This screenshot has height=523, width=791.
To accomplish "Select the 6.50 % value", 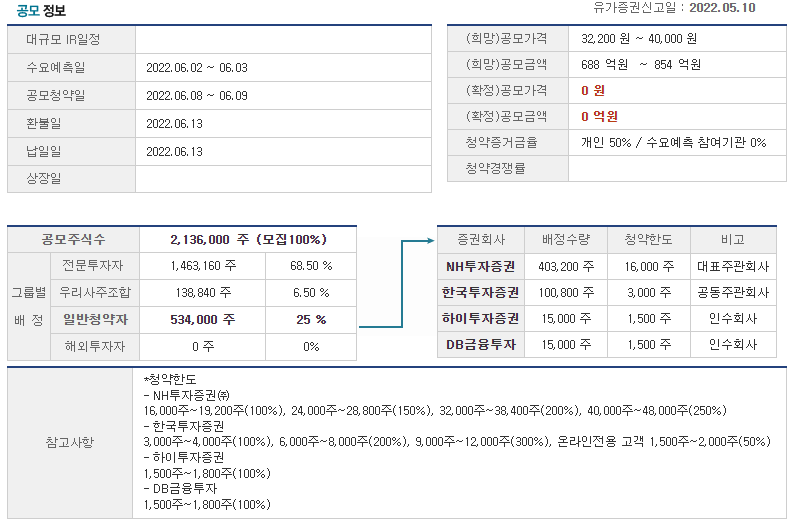I will [x=311, y=293].
